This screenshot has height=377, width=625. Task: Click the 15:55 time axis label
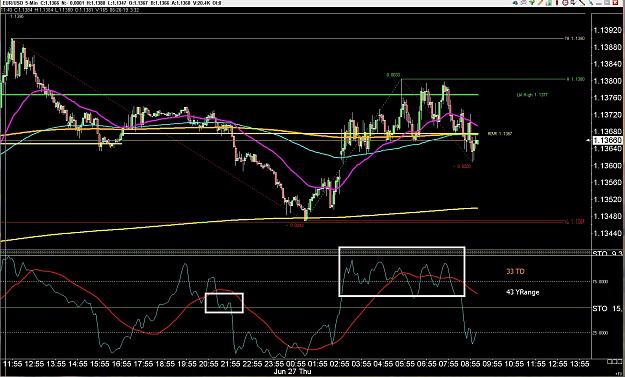point(100,364)
